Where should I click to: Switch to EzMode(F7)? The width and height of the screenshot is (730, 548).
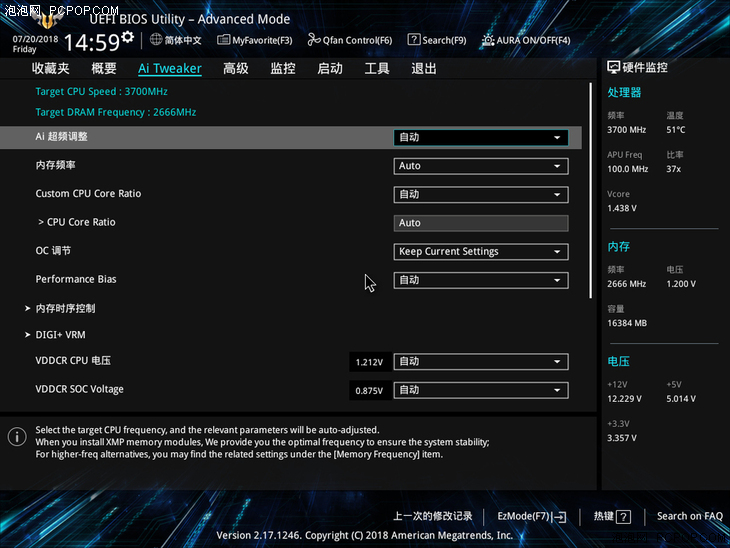pyautogui.click(x=532, y=516)
